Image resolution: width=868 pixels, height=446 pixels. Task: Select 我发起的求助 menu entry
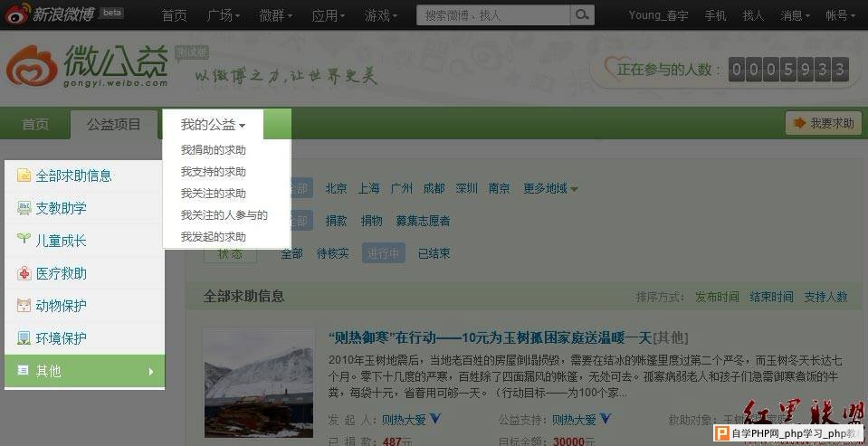[213, 236]
